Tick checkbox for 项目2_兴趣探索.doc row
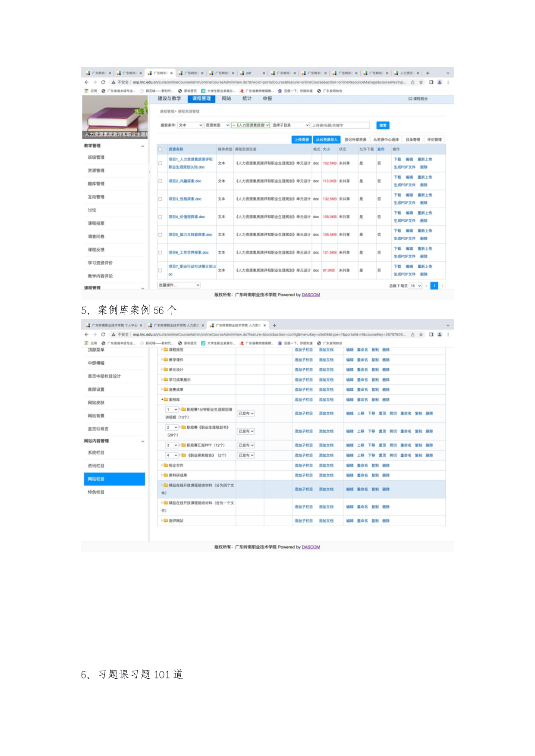The image size is (535, 756). (160, 181)
